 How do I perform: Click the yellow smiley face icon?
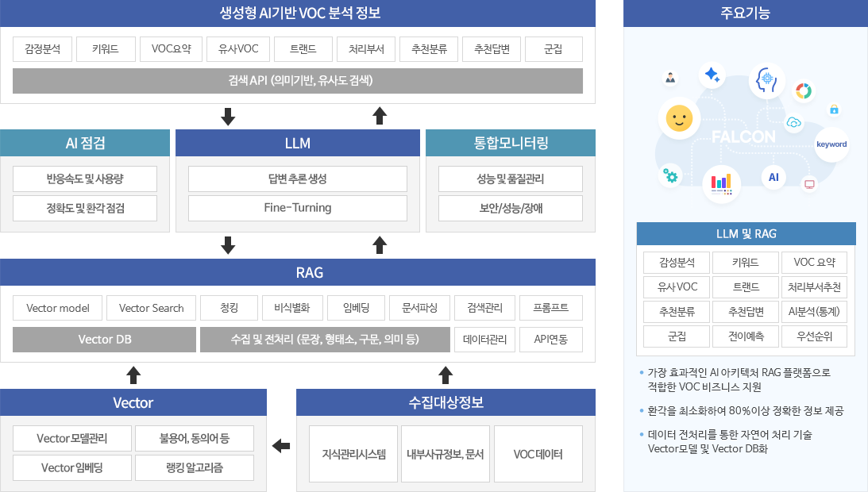[x=679, y=118]
